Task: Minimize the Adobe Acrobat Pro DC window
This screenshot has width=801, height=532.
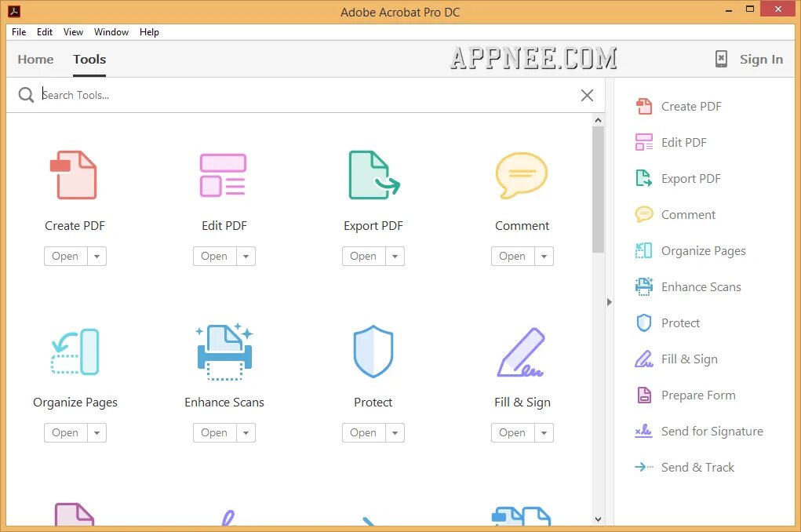Action: (x=729, y=9)
